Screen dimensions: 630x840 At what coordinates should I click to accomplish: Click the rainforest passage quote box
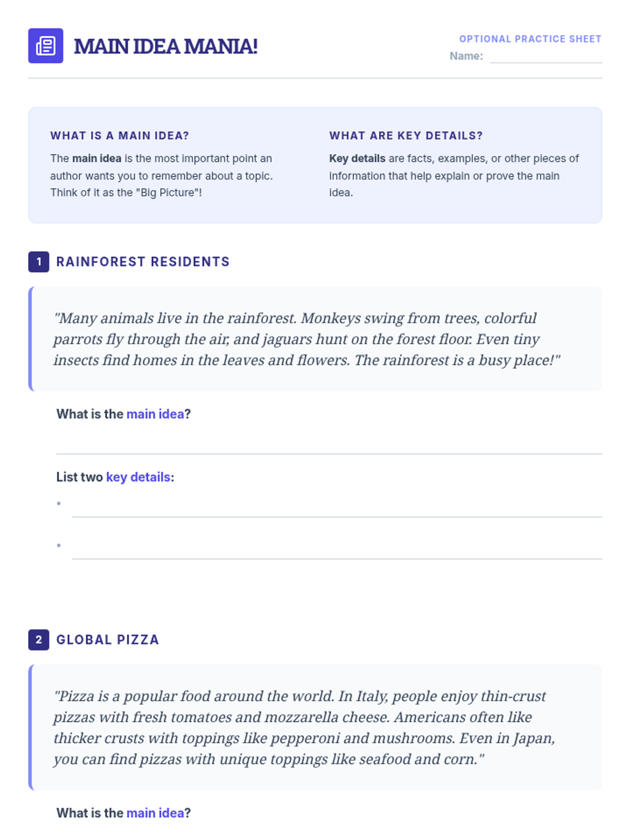pyautogui.click(x=315, y=339)
